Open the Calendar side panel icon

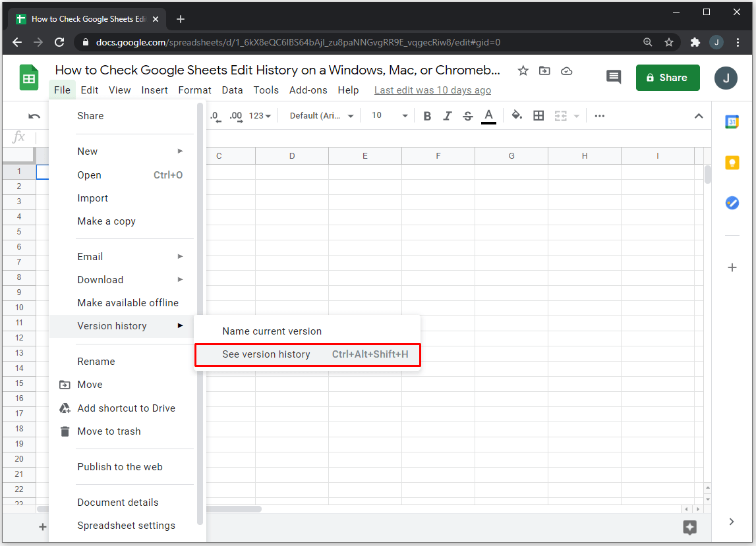click(x=732, y=122)
